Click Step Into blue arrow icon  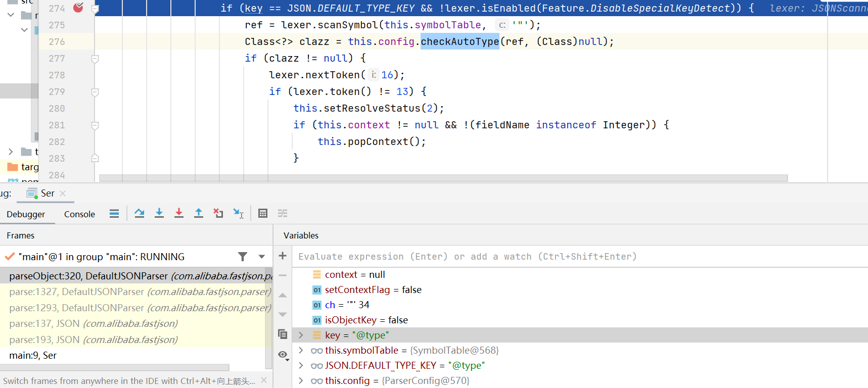click(x=159, y=214)
